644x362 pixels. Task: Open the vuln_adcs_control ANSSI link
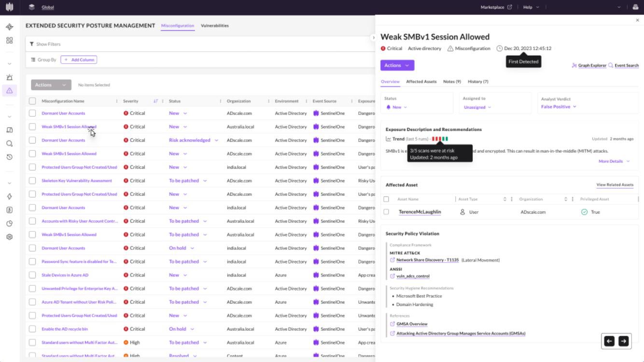(x=413, y=276)
